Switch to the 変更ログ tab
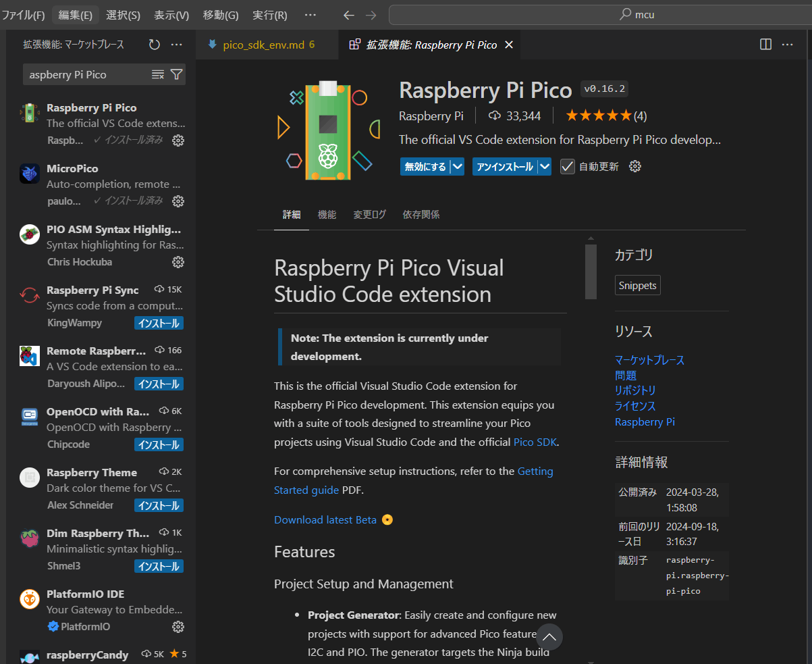The height and width of the screenshot is (664, 812). point(369,215)
